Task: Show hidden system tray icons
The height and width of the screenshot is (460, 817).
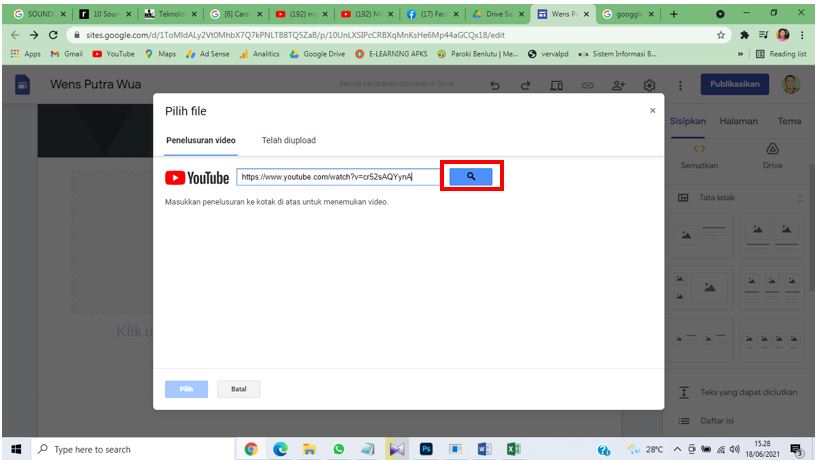Action: 677,449
